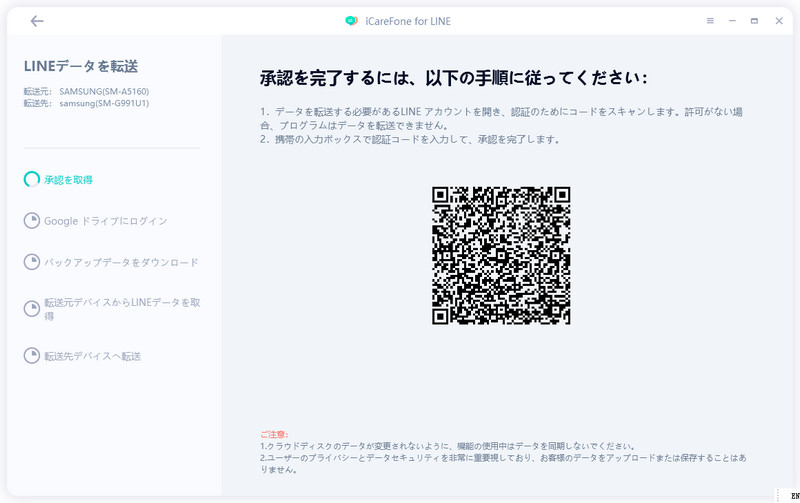This screenshot has width=800, height=503.
Task: Go back using the left arrow icon
Action: (x=37, y=21)
